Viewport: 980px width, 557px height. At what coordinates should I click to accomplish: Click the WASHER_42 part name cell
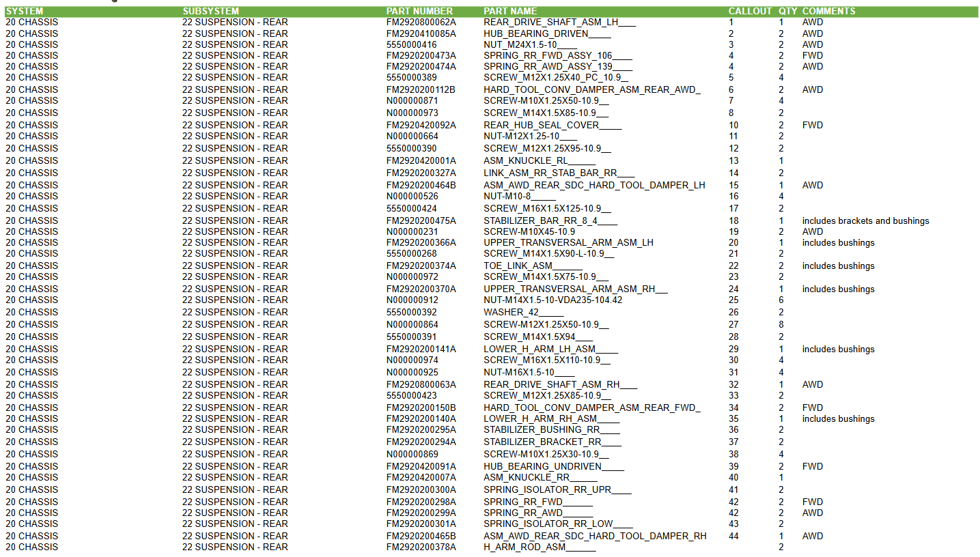click(x=523, y=312)
